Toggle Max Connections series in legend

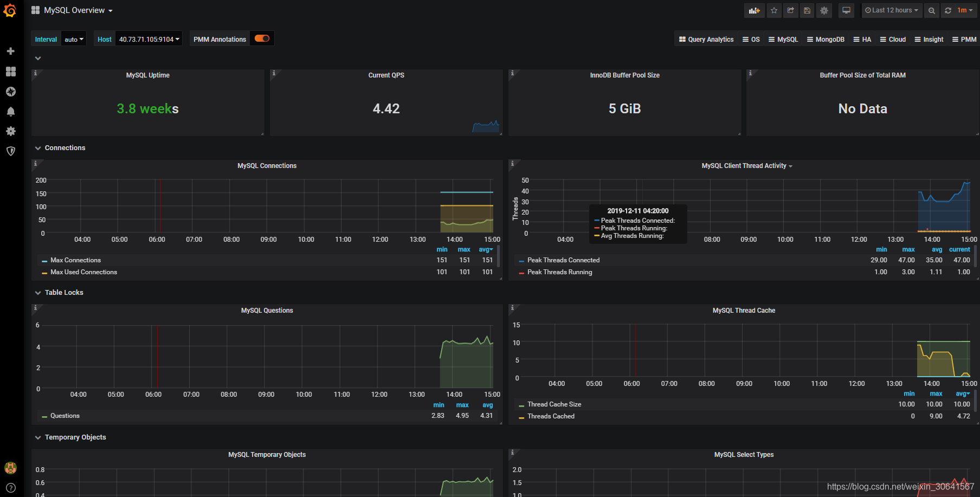tap(75, 260)
